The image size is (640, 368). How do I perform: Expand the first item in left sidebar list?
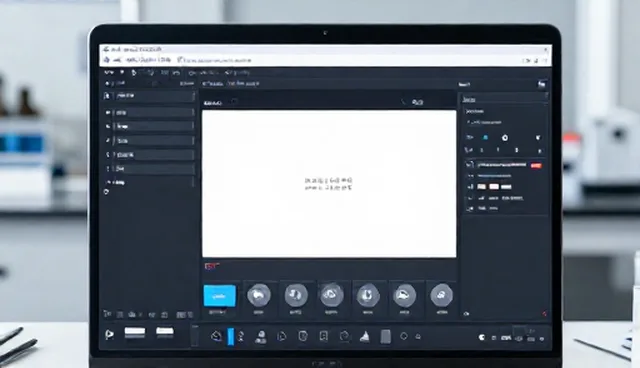point(149,96)
